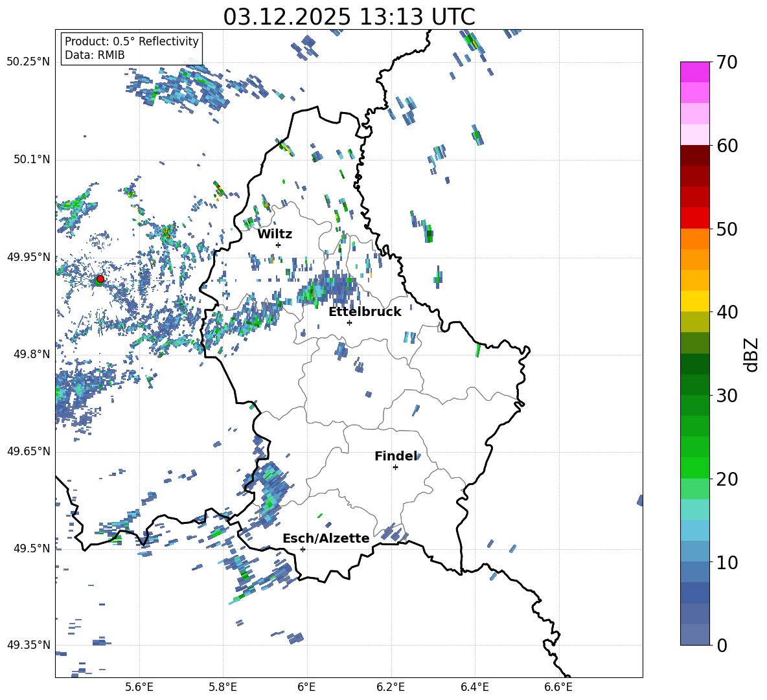Click the 20 dBZ colorbar tick label
Viewport: 767px width, 700px height.
[x=727, y=479]
